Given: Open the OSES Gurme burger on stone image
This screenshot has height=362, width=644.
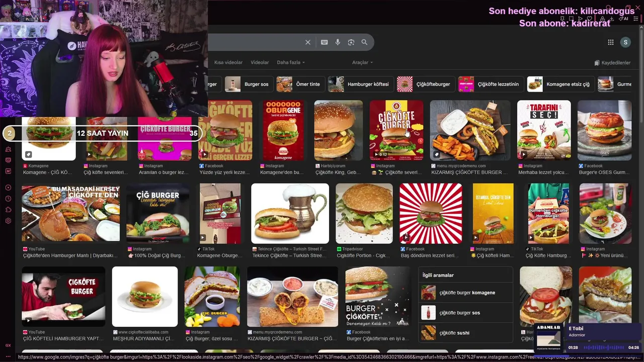Looking at the screenshot, I should coord(604,130).
